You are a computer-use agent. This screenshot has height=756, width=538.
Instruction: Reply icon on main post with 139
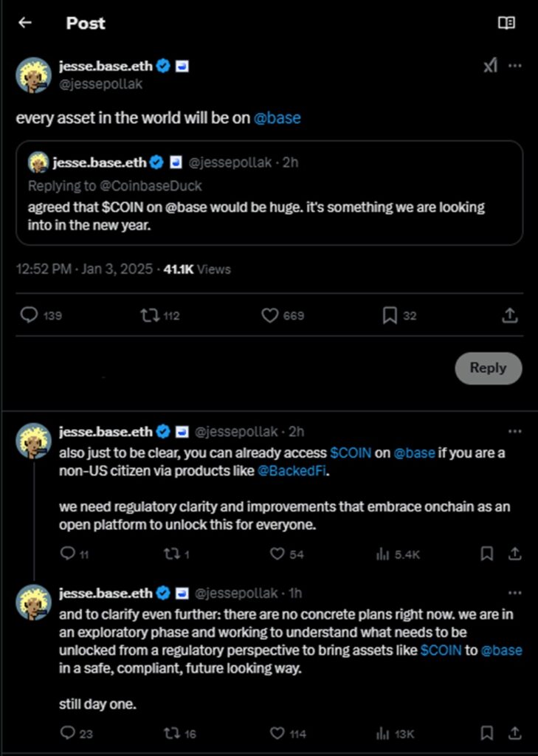(x=29, y=315)
